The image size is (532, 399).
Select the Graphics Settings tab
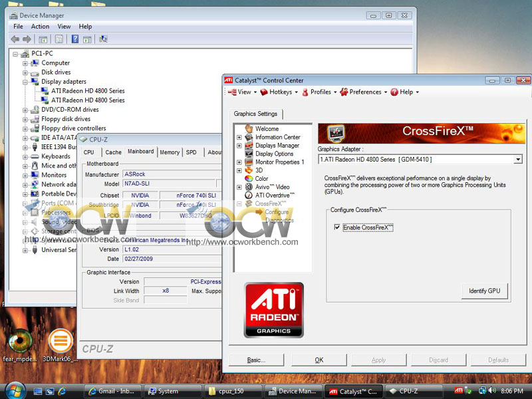point(255,114)
